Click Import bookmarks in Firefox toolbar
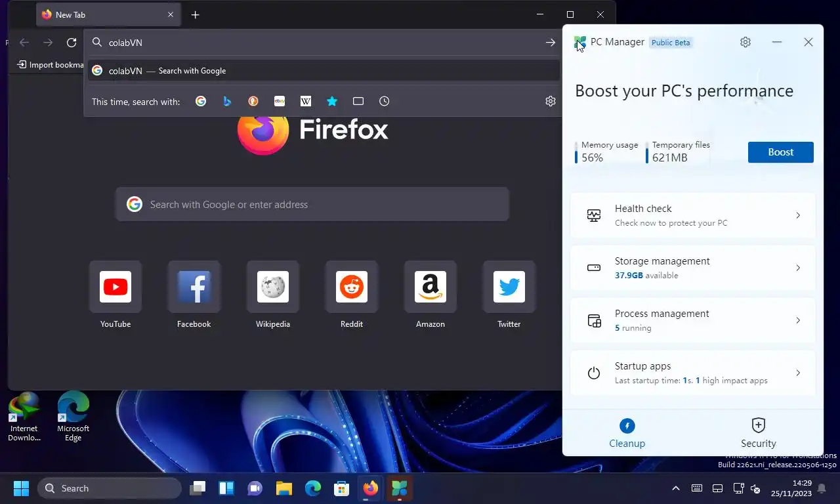Screen dimensions: 840x504 tap(50, 65)
